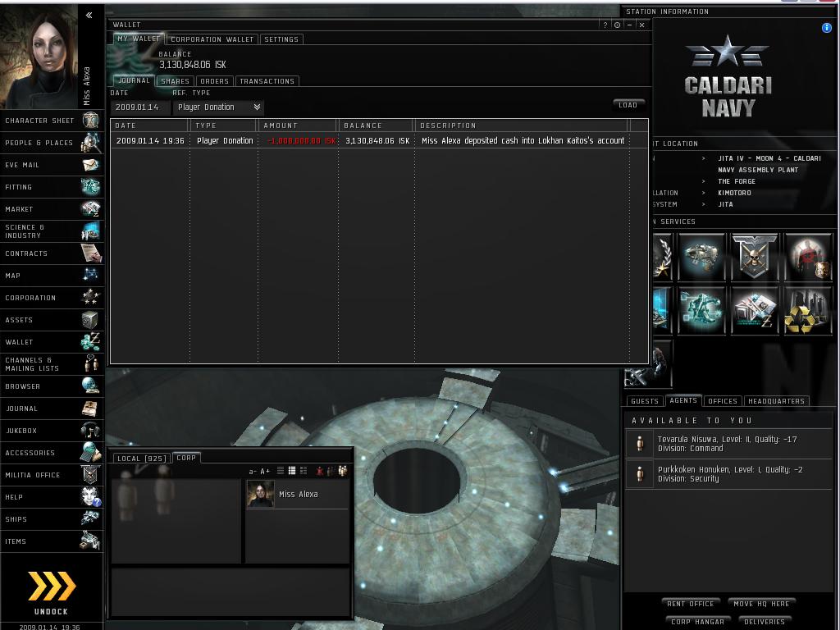Open Contracts from the sidebar

pyautogui.click(x=52, y=253)
